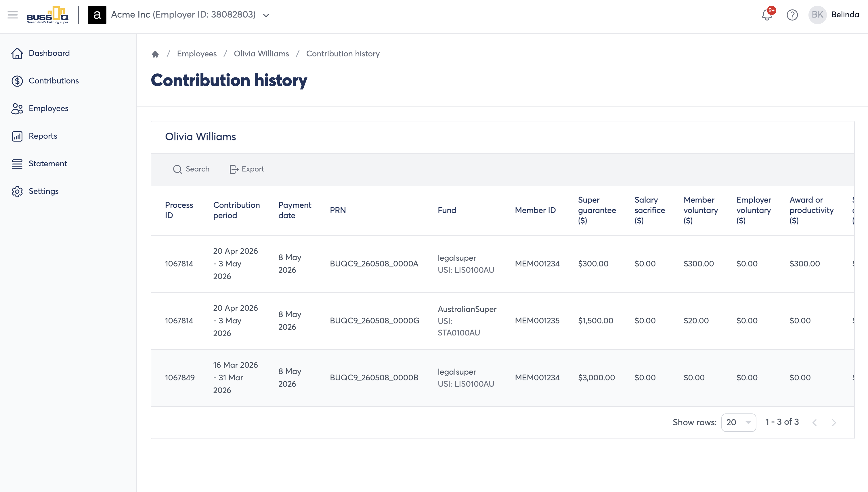Open Employees in sidebar
This screenshot has width=868, height=492.
click(x=48, y=108)
